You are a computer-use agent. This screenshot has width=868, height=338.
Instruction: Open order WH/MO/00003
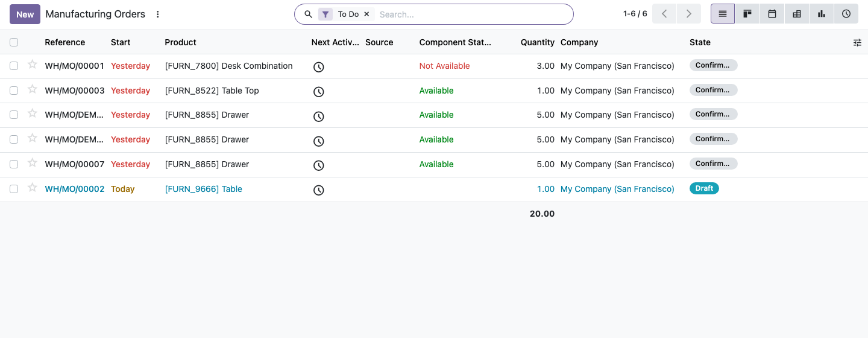[75, 91]
